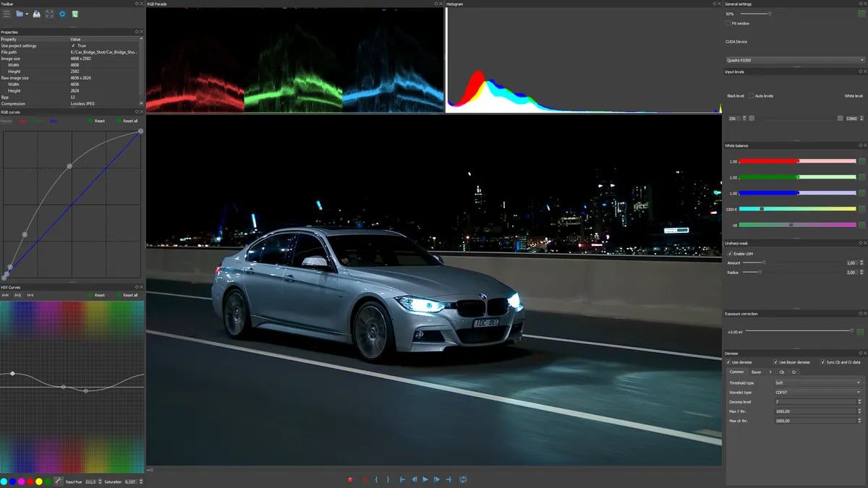The width and height of the screenshot is (868, 488).
Task: Open a file using the folder icon
Action: 19,14
